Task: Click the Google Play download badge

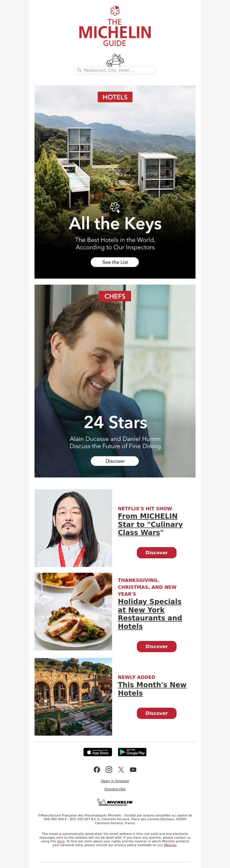Action: [x=132, y=752]
